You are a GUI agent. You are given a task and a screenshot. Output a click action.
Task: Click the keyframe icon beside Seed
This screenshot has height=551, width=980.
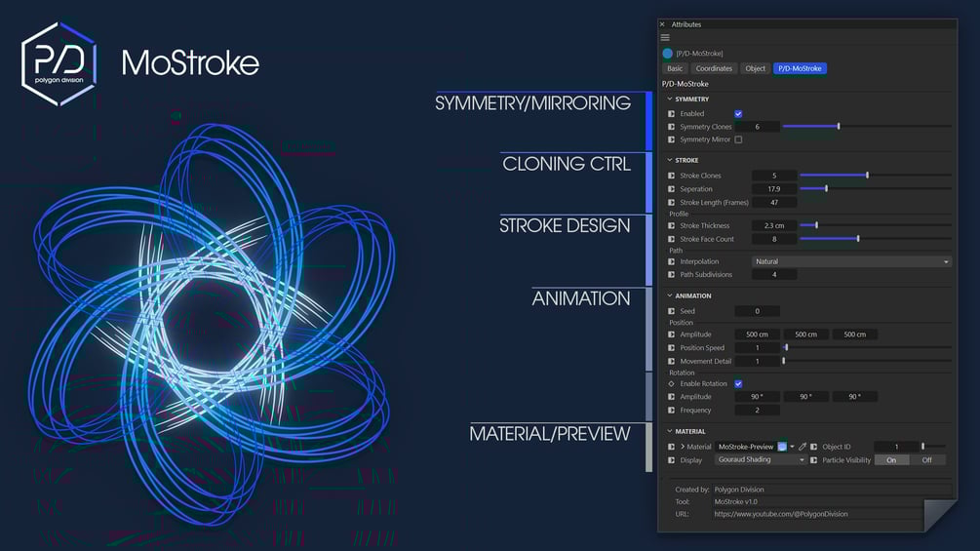point(671,311)
